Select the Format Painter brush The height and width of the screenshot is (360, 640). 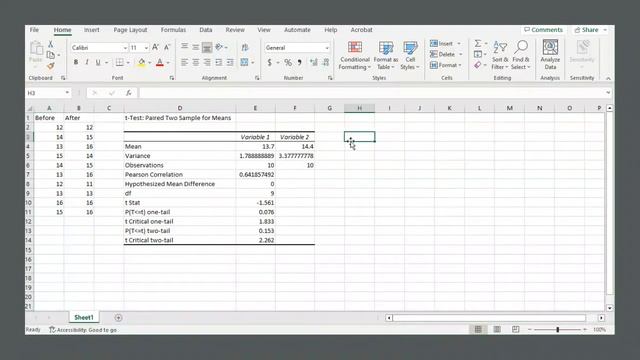click(x=51, y=65)
